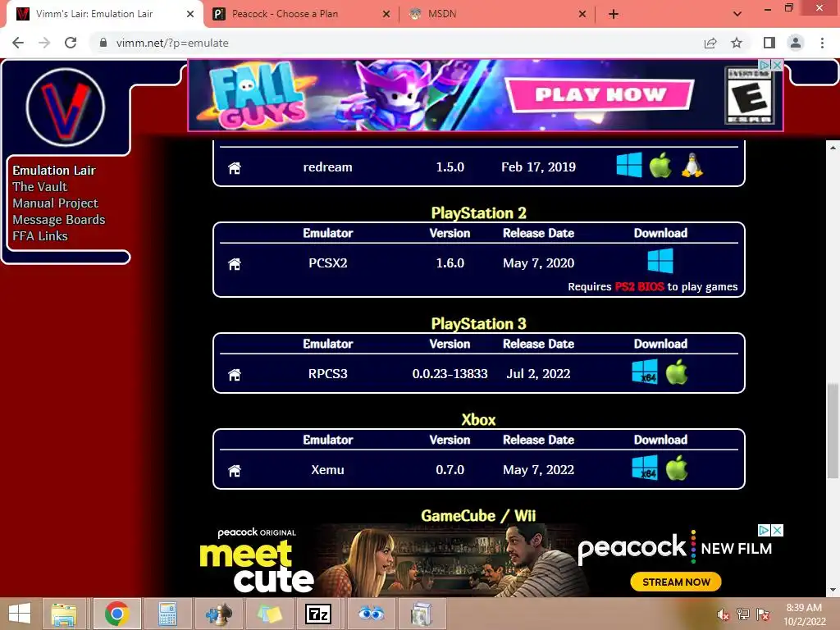Open the tab search dropdown arrow
The width and height of the screenshot is (840, 630).
point(737,14)
